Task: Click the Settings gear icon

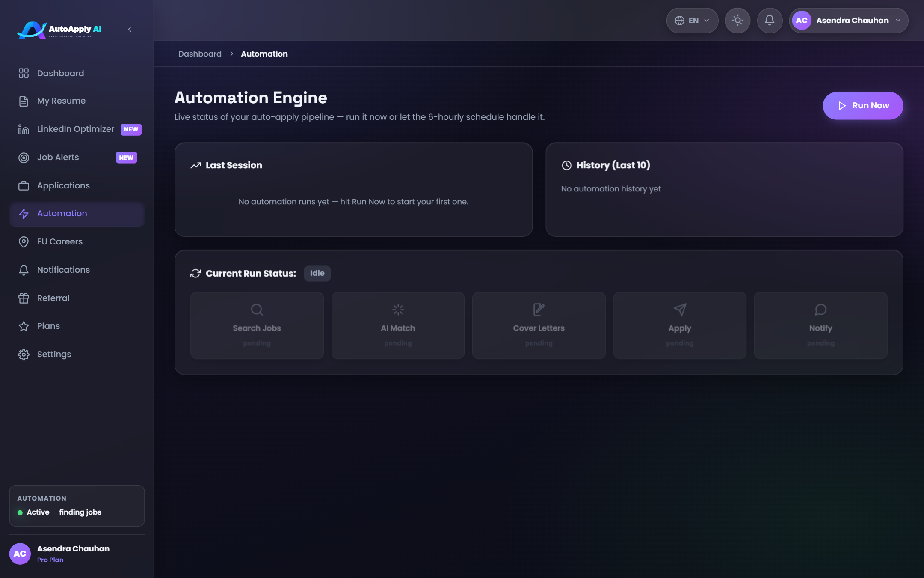Action: (24, 355)
